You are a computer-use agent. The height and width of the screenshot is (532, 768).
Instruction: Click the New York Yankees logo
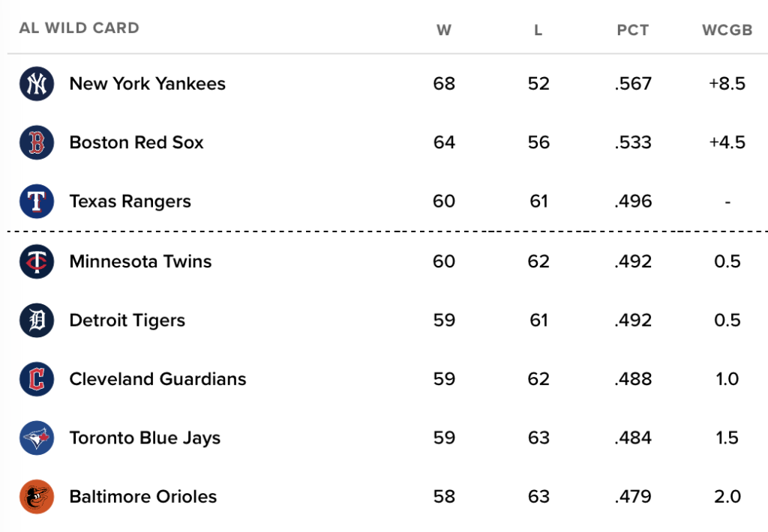tap(37, 84)
